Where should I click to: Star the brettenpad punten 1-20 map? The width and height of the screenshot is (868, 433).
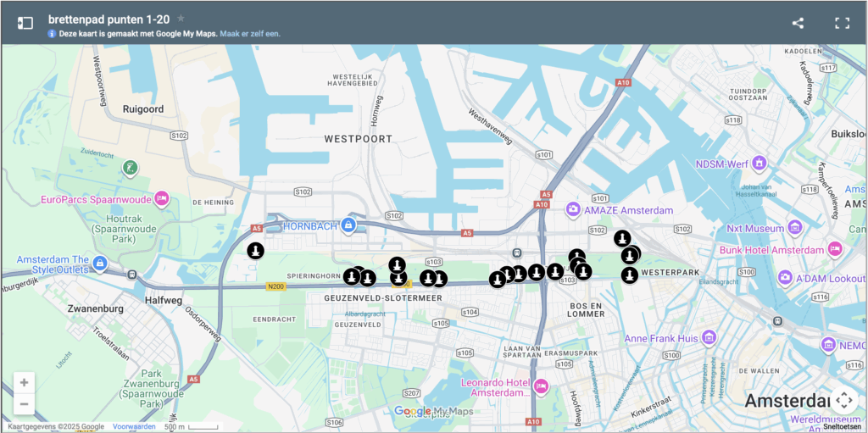tap(181, 19)
